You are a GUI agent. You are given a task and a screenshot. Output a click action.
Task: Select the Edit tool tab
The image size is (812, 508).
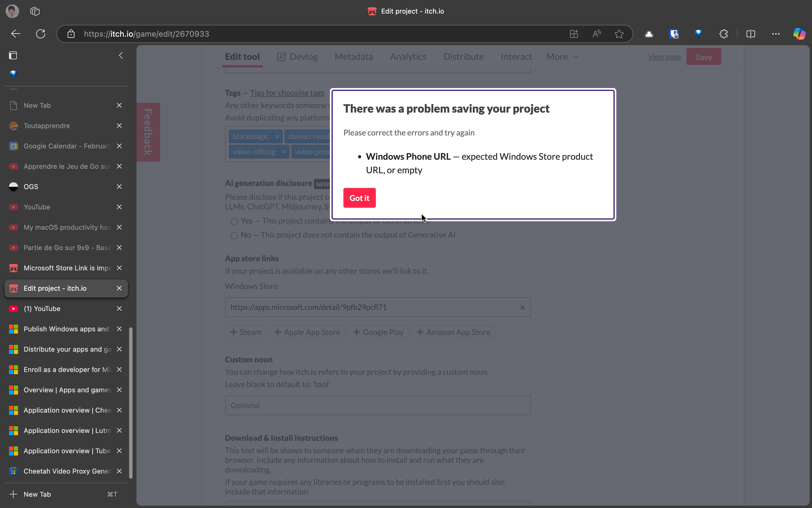tap(242, 57)
